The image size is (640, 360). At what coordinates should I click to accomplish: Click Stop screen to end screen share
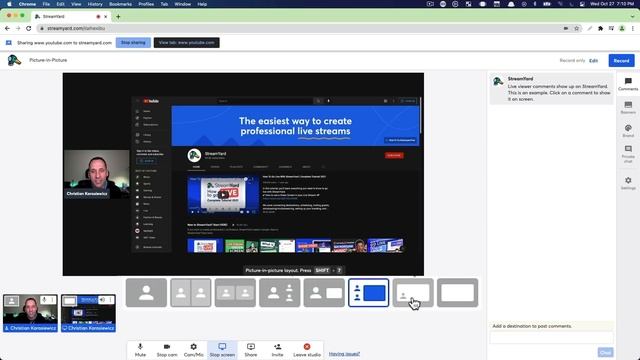click(222, 350)
